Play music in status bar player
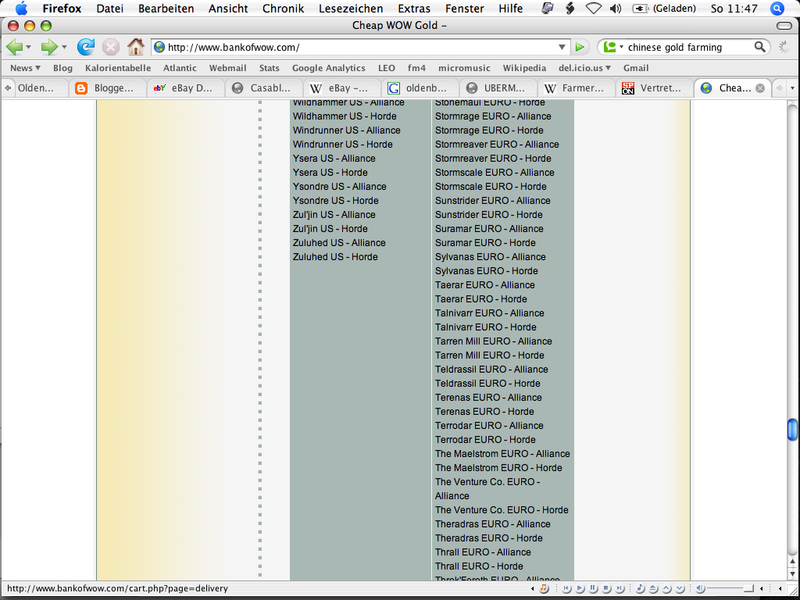The image size is (800, 600). click(580, 589)
